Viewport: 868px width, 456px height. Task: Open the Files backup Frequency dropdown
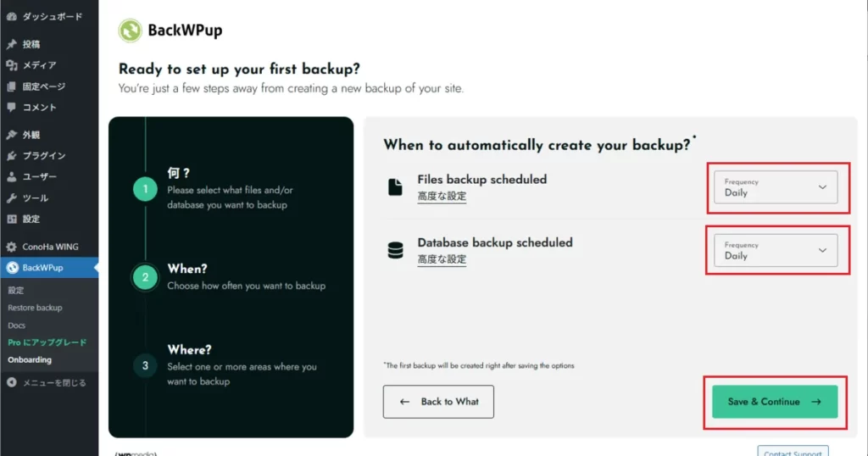tap(776, 187)
